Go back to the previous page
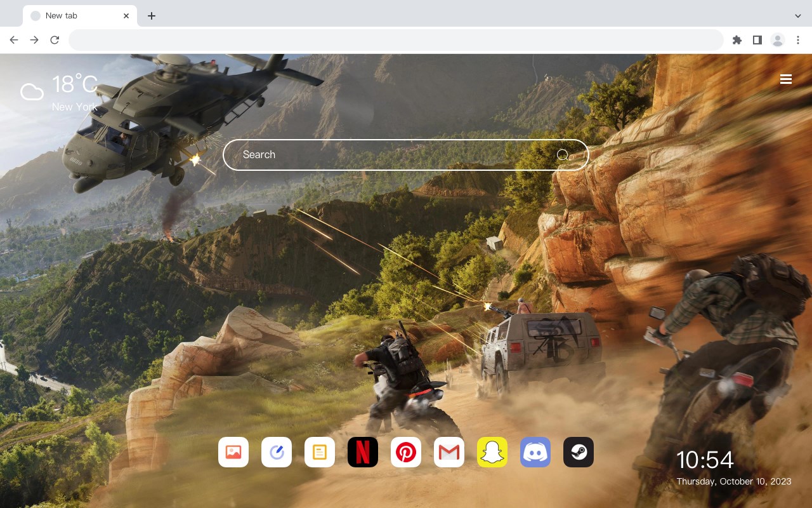Screen dimensions: 812x508 click(14, 40)
